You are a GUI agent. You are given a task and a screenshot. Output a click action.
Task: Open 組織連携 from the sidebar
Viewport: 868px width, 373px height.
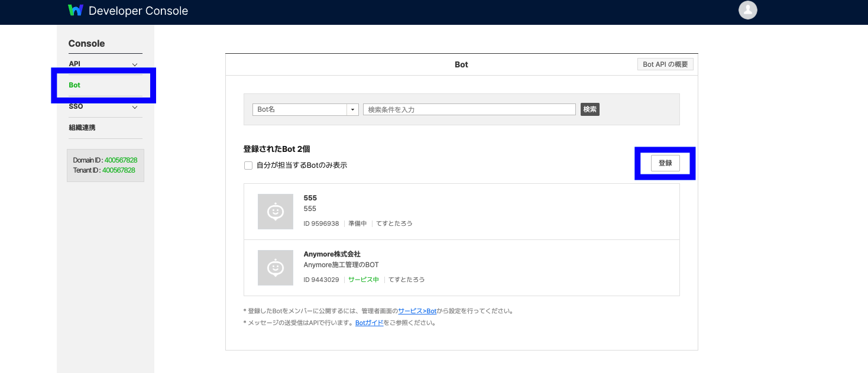[82, 128]
